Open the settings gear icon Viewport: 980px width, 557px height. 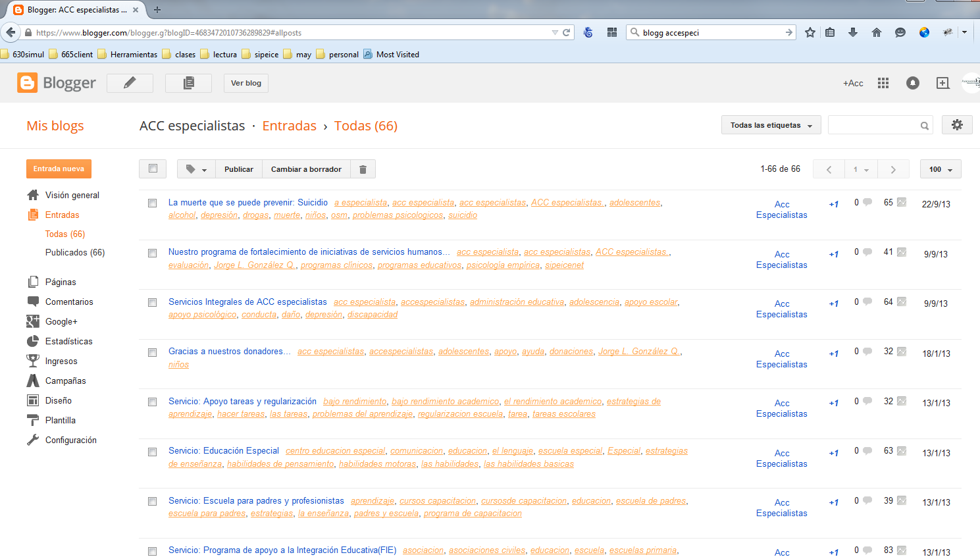[x=957, y=125]
